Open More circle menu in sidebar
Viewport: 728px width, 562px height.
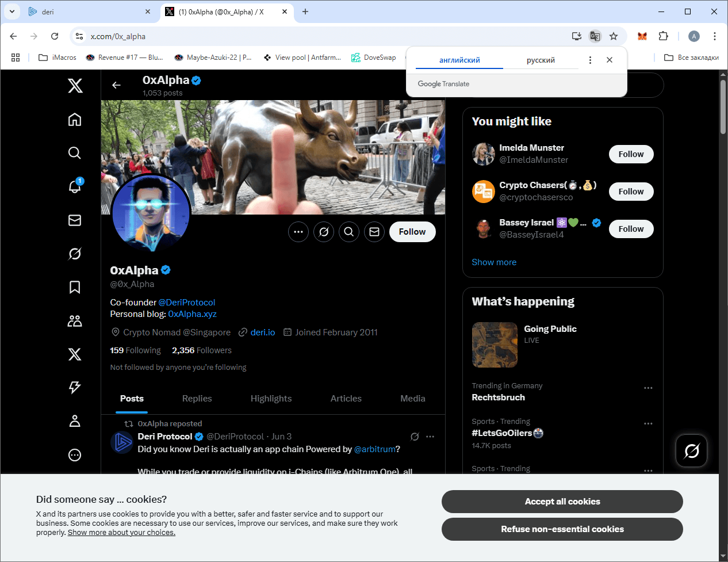pyautogui.click(x=75, y=455)
